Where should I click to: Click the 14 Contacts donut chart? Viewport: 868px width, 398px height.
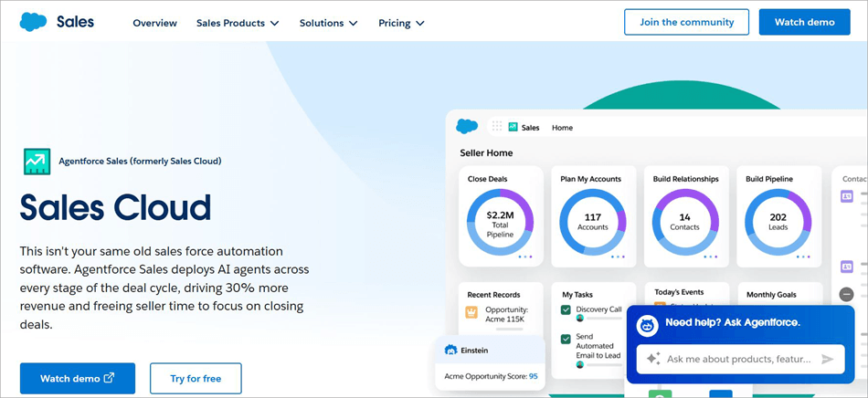[685, 222]
